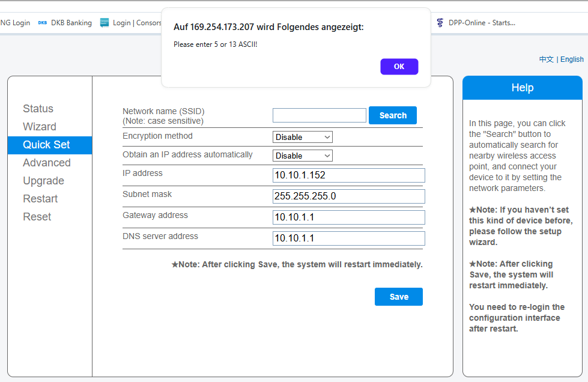
Task: Expand the Encryption method dropdown
Action: (x=302, y=137)
